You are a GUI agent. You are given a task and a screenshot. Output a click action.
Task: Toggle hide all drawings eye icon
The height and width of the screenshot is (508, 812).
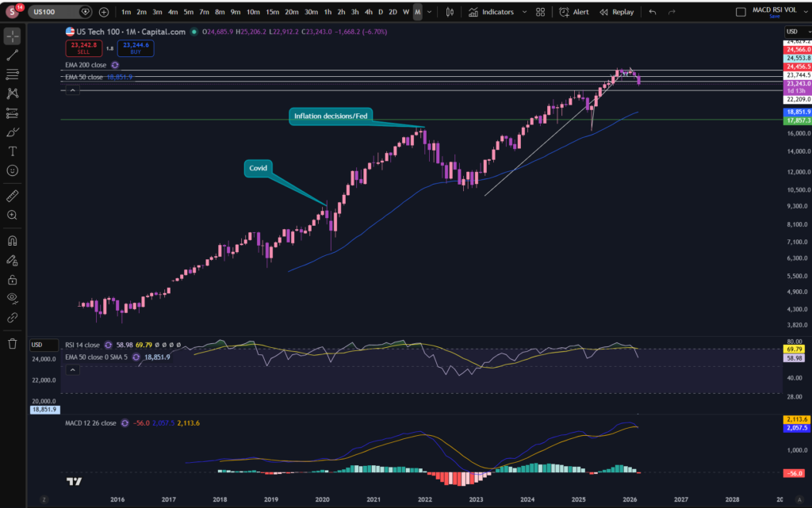point(13,299)
